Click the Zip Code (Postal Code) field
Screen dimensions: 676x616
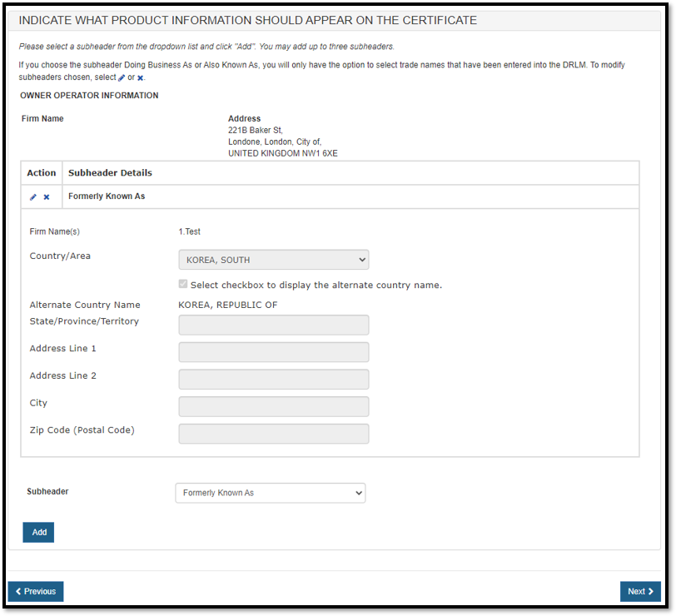pos(273,434)
